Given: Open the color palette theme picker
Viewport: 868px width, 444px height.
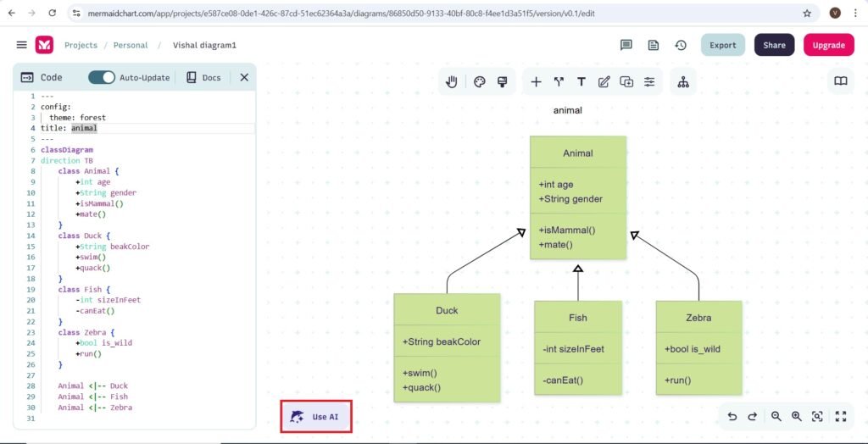Looking at the screenshot, I should (479, 81).
